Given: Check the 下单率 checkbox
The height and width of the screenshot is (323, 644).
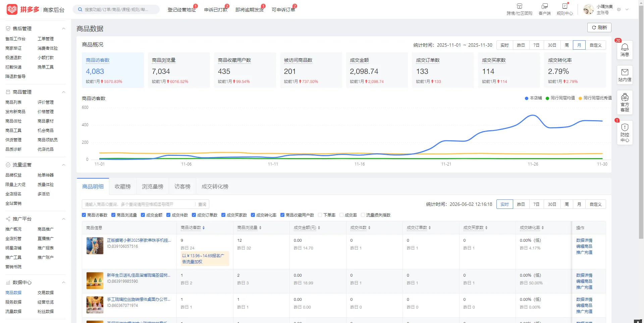Looking at the screenshot, I should click(x=320, y=215).
